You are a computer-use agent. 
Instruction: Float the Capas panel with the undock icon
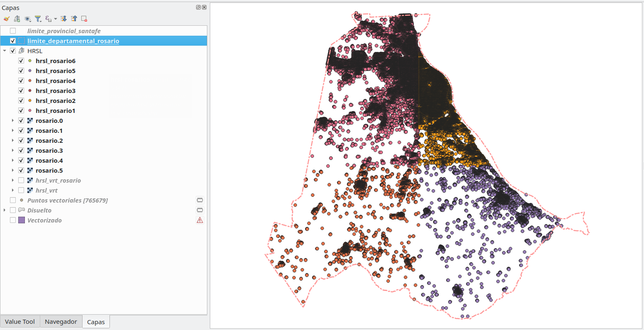click(x=198, y=7)
